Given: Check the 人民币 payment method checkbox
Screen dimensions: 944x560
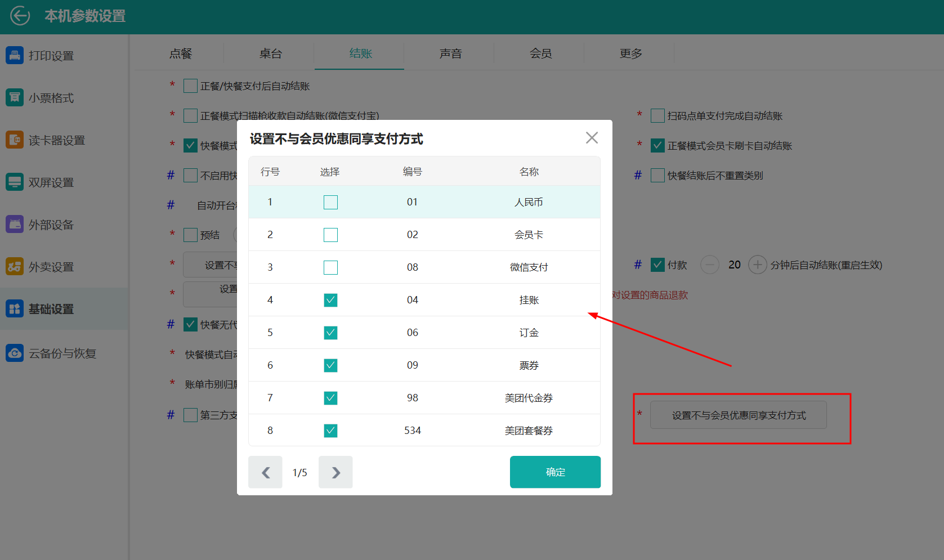Looking at the screenshot, I should click(330, 202).
